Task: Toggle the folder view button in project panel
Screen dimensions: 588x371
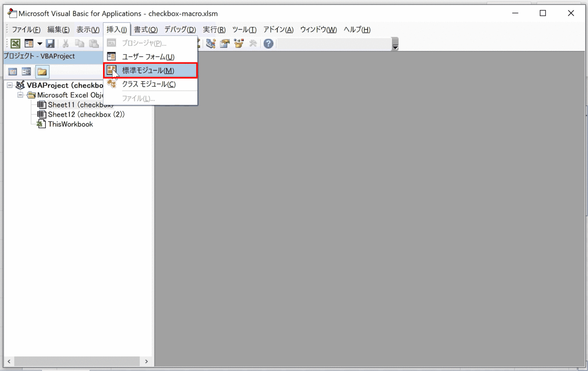Action: [x=42, y=72]
